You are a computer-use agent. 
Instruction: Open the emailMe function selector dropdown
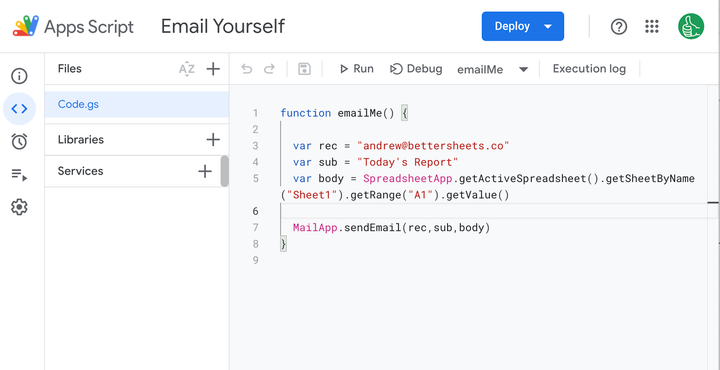click(x=493, y=69)
